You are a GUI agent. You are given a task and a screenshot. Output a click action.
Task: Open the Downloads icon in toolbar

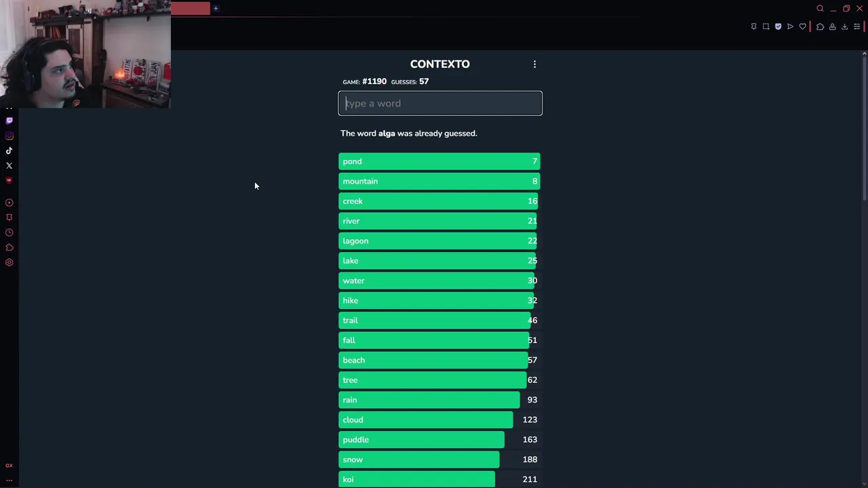coord(844,26)
